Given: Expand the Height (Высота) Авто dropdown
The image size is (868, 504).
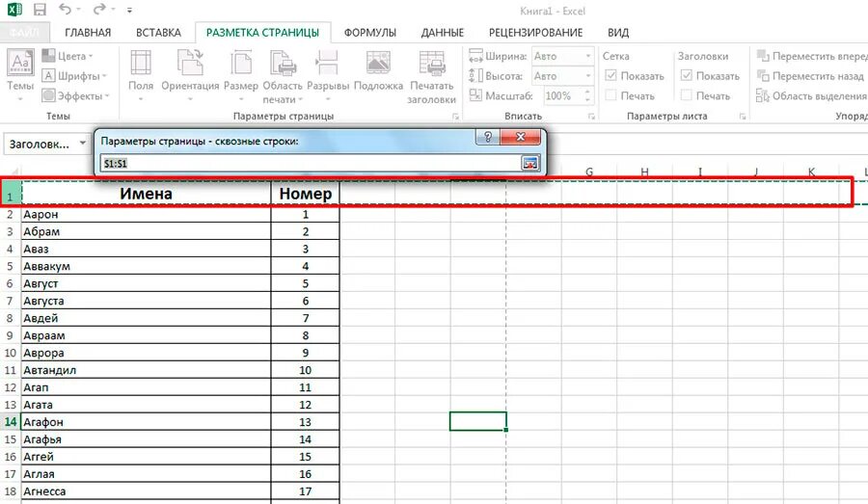Looking at the screenshot, I should pos(588,76).
